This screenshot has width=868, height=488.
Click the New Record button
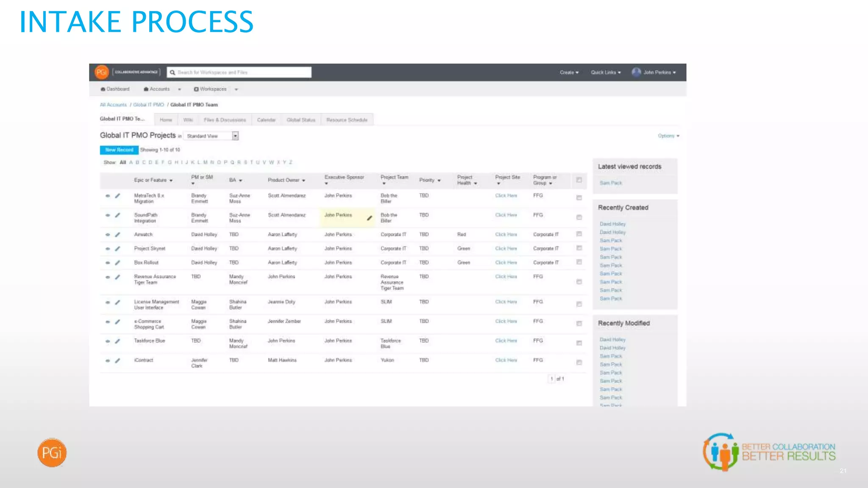119,150
